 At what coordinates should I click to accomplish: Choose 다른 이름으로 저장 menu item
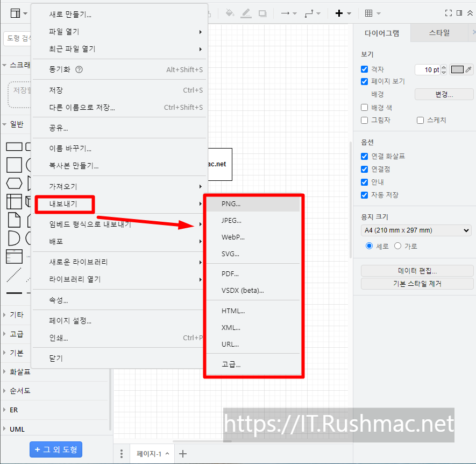(x=119, y=107)
